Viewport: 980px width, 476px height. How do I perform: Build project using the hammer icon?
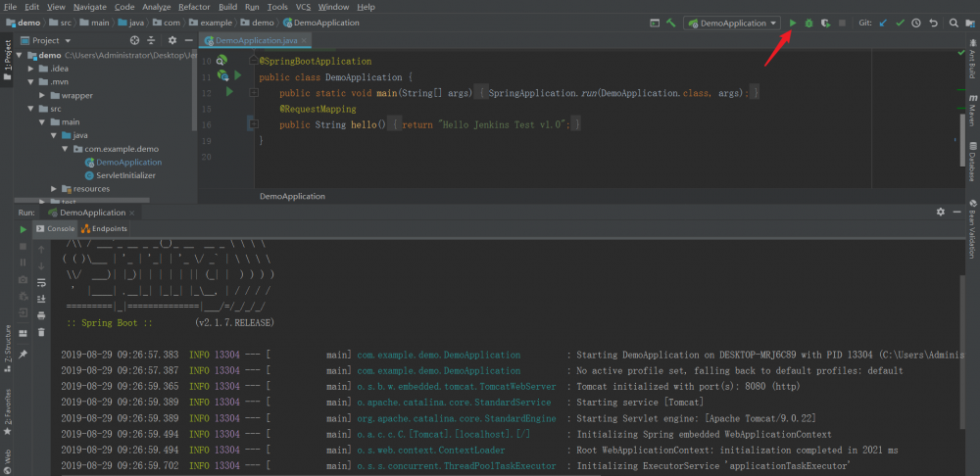click(670, 23)
